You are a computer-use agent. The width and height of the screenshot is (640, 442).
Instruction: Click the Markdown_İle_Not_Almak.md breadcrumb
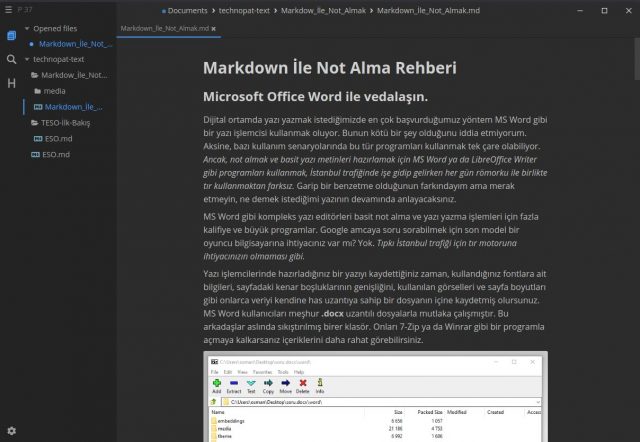click(428, 11)
